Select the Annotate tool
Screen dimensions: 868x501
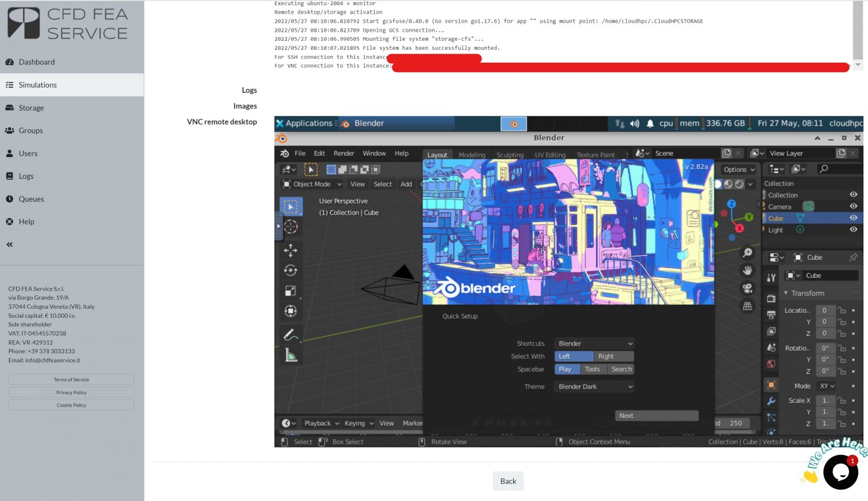pyautogui.click(x=290, y=334)
